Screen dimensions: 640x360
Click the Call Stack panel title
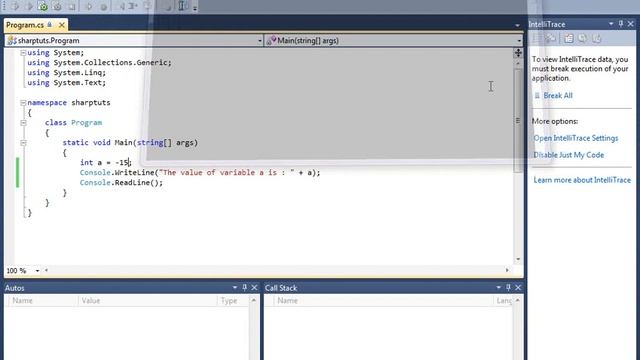click(281, 288)
